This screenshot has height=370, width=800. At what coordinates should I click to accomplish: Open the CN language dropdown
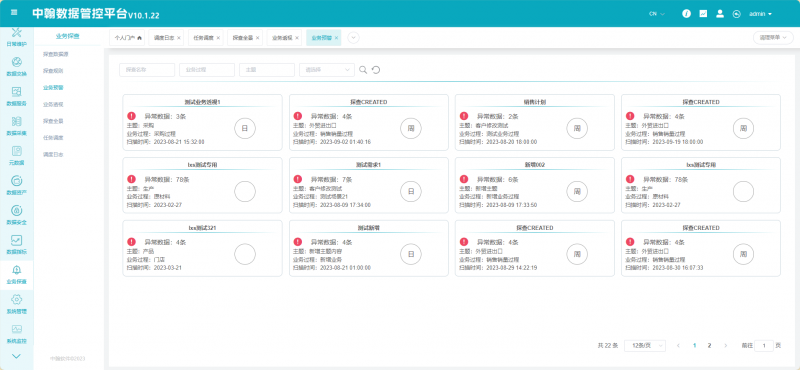pyautogui.click(x=657, y=14)
